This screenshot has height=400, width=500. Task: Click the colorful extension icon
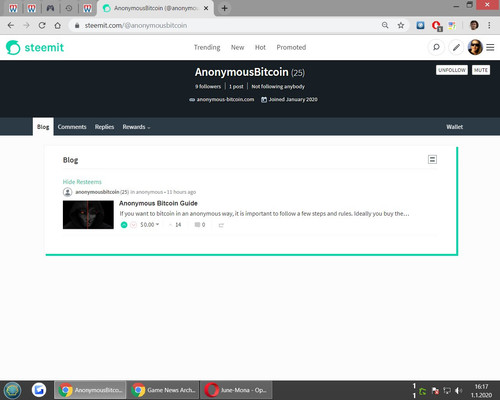coord(452,25)
